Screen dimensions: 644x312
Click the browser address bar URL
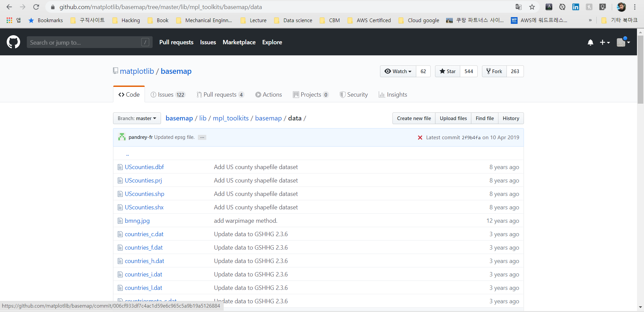click(x=161, y=7)
